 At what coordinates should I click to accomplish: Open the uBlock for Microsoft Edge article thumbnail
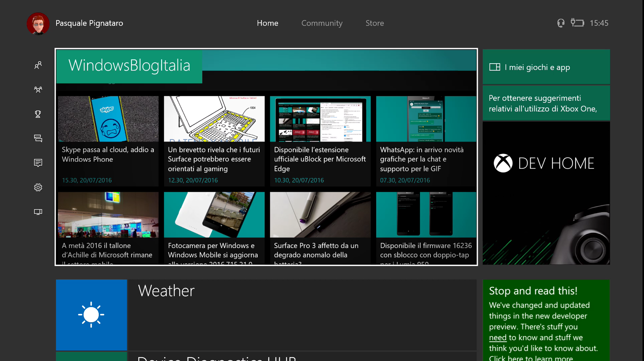tap(321, 119)
